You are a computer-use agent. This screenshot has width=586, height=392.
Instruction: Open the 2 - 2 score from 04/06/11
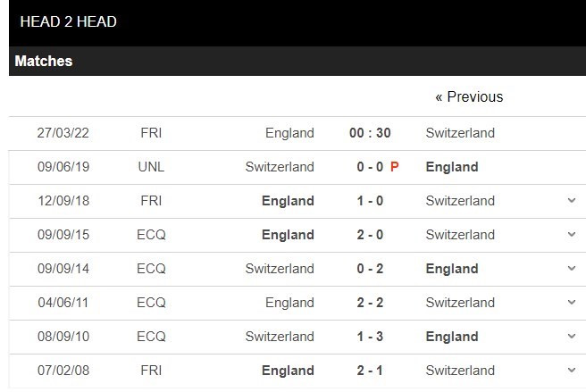click(x=370, y=303)
